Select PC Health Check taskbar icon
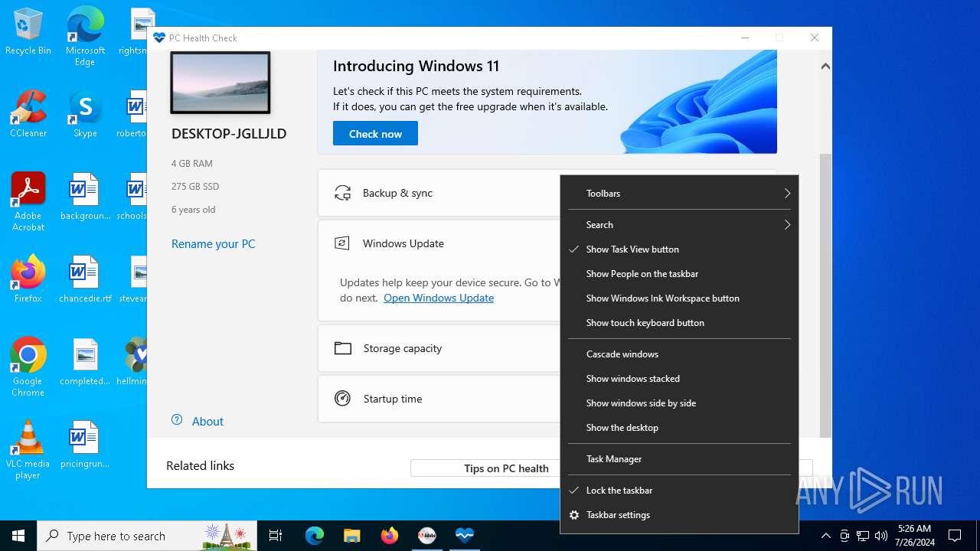Viewport: 980px width, 551px height. pyautogui.click(x=464, y=536)
